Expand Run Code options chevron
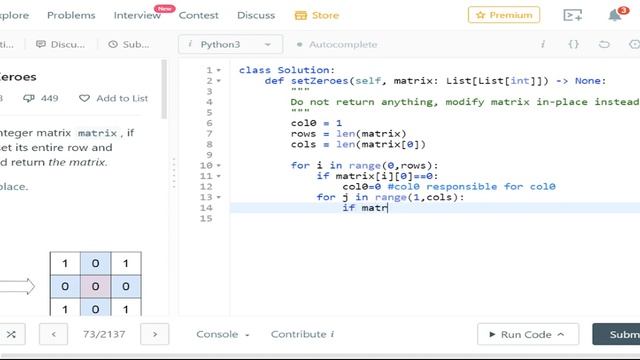 [561, 334]
